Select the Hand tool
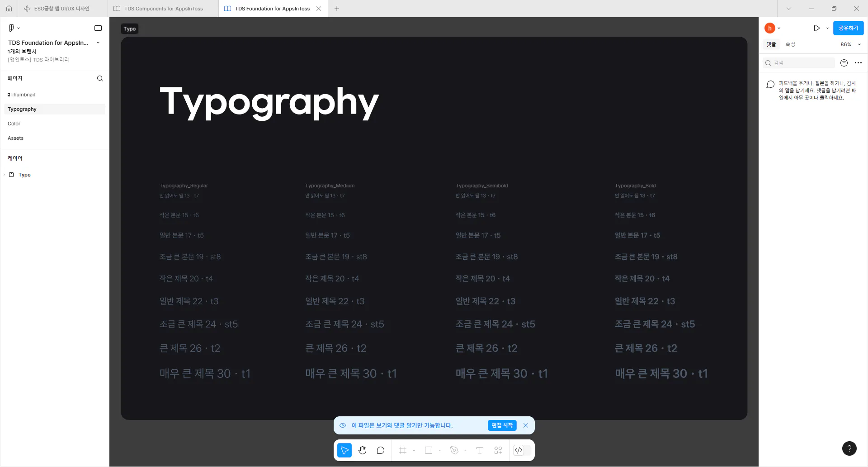This screenshot has width=868, height=467. click(x=363, y=450)
